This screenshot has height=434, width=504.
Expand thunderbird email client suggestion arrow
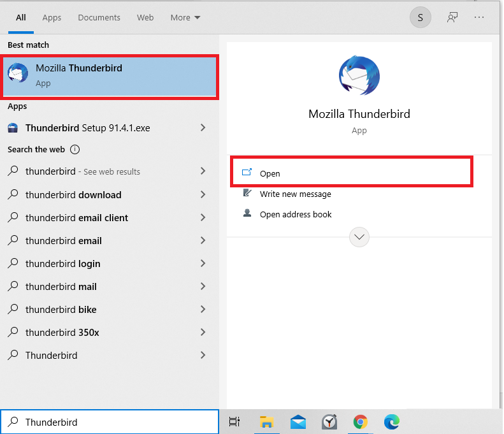(203, 218)
